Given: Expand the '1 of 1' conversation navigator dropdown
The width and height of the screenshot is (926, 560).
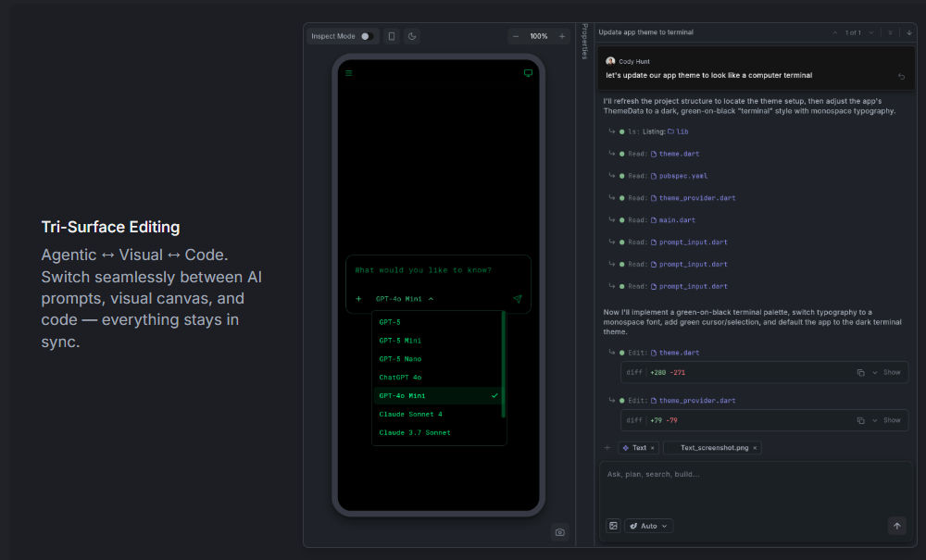Looking at the screenshot, I should (x=870, y=31).
